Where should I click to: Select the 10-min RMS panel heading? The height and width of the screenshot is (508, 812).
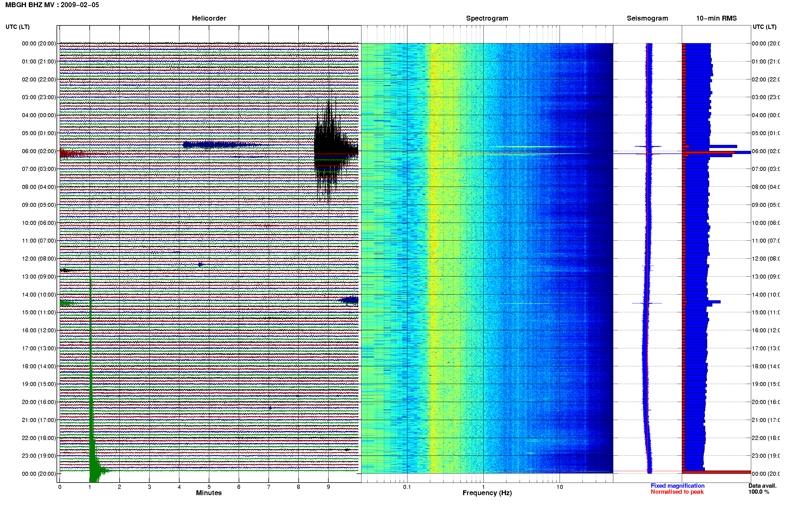(716, 18)
